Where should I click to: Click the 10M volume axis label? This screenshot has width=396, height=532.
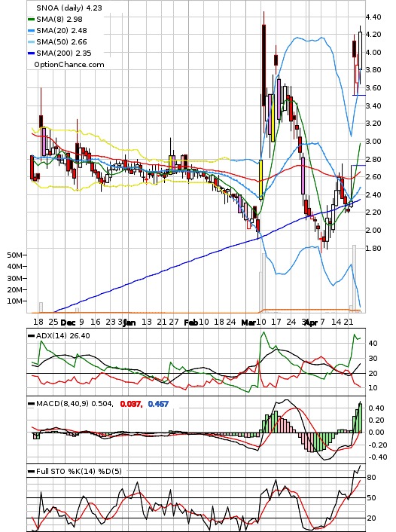coord(15,301)
